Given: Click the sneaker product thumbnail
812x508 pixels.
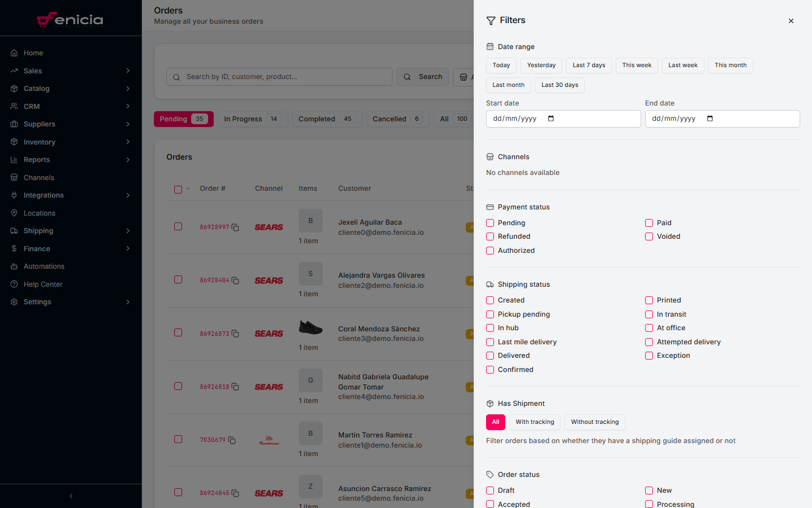Looking at the screenshot, I should point(310,327).
